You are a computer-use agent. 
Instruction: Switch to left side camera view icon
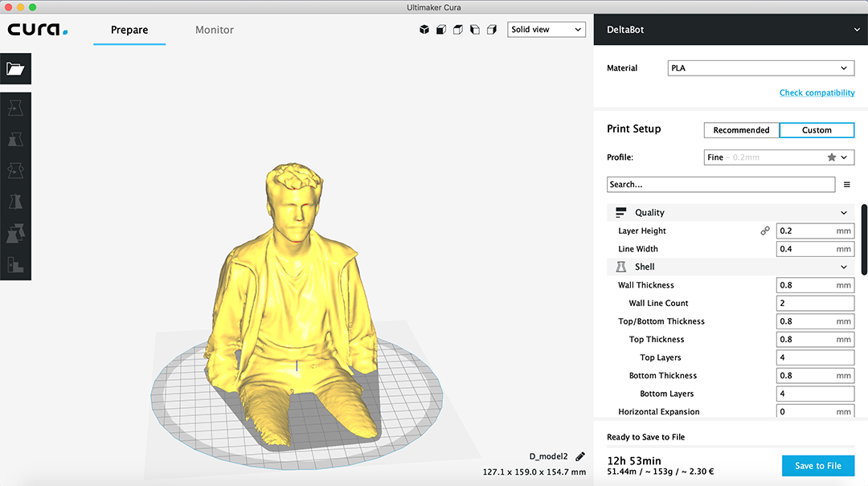point(475,30)
